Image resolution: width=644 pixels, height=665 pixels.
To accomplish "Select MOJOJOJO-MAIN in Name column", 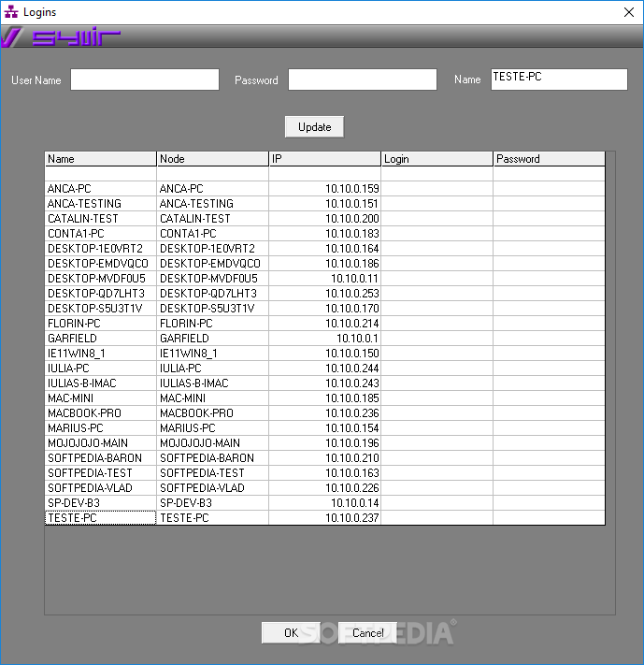I will point(101,443).
